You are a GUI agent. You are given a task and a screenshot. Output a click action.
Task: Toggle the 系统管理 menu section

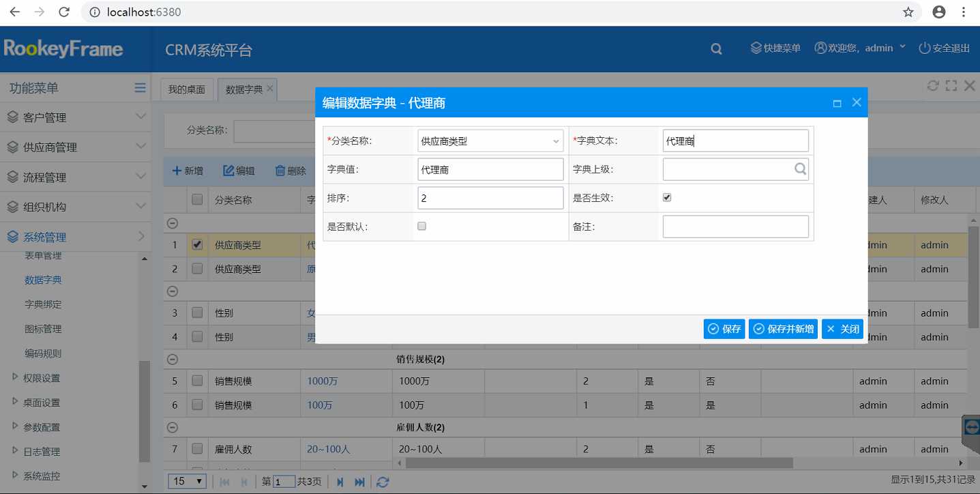click(75, 237)
